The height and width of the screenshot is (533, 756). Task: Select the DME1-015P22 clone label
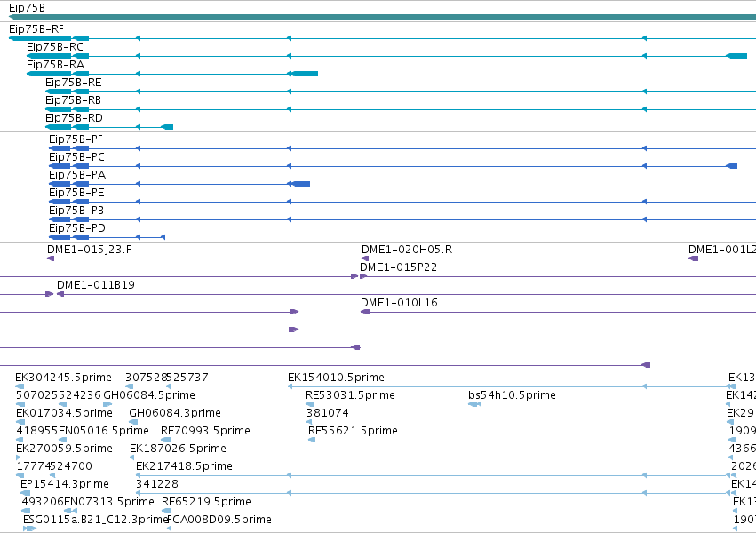(398, 267)
